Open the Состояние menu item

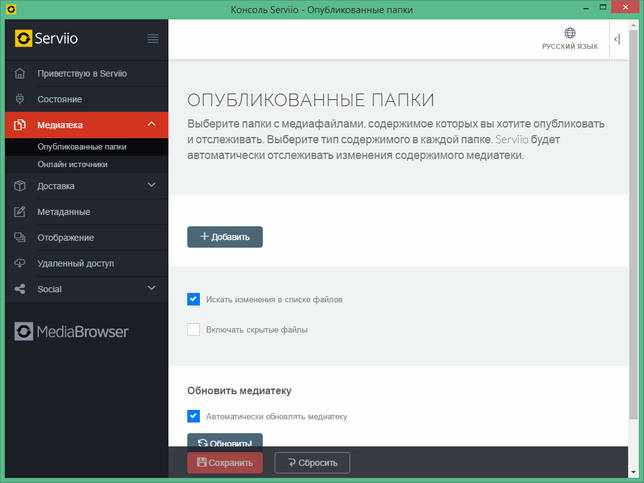[x=87, y=99]
